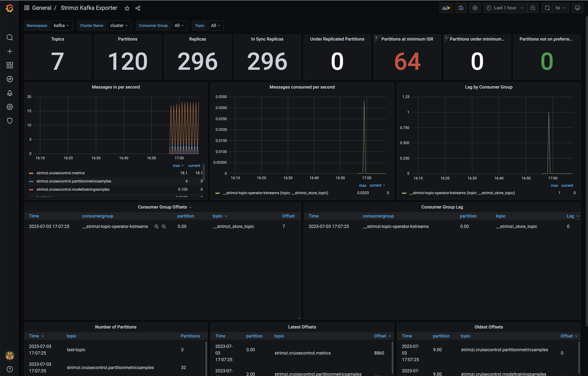Click the Messages in legend scrollbar
588x376 pixels.
(x=204, y=173)
